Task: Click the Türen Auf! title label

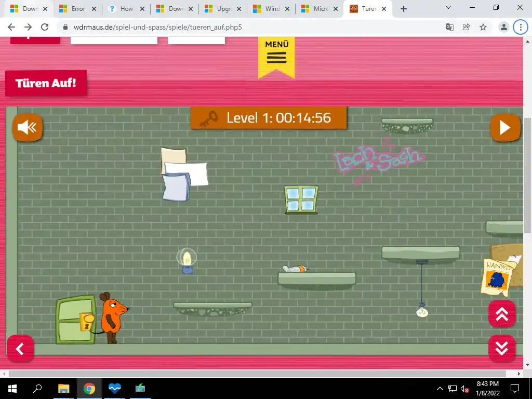Action: click(x=46, y=83)
